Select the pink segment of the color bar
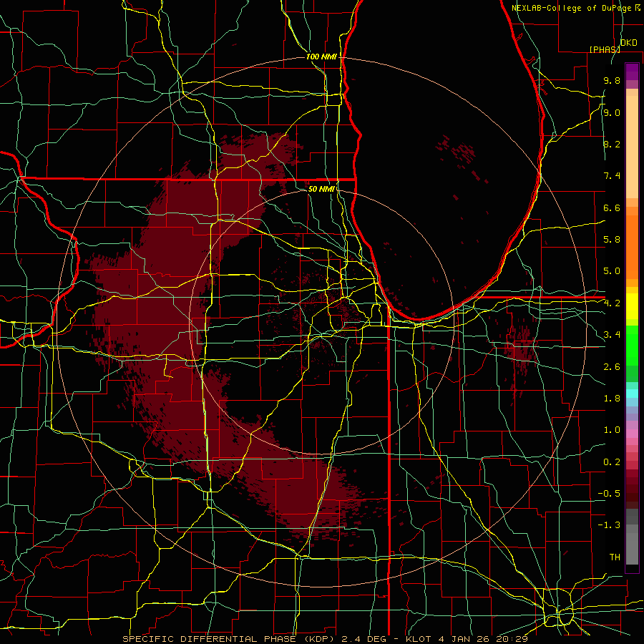 [x=632, y=434]
